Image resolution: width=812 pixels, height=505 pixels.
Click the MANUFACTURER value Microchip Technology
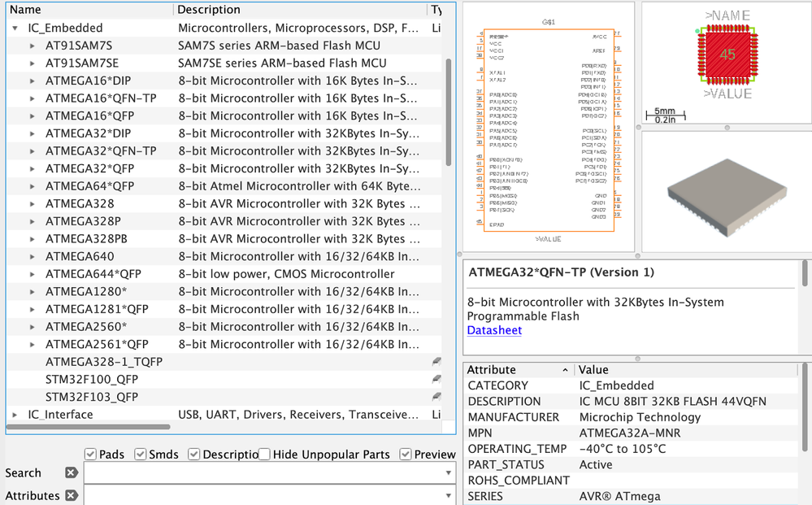click(x=640, y=417)
